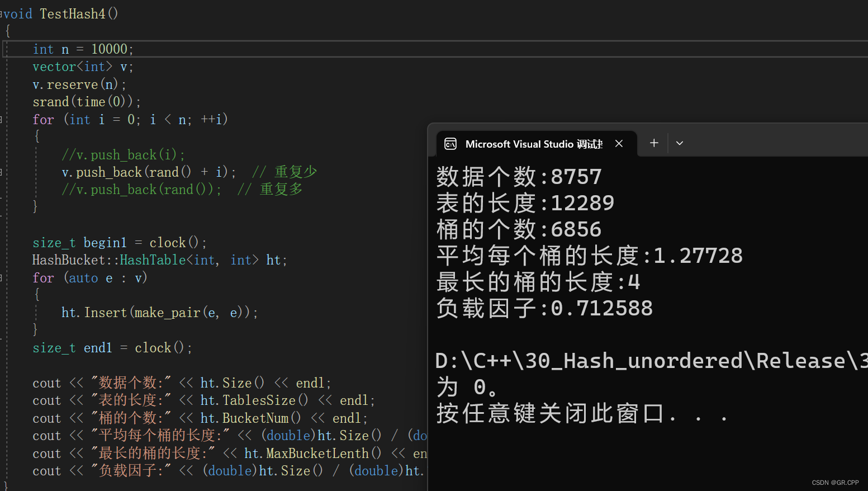Click console output '最长的桶的长度:4'
Image resolution: width=868 pixels, height=491 pixels.
click(x=538, y=282)
